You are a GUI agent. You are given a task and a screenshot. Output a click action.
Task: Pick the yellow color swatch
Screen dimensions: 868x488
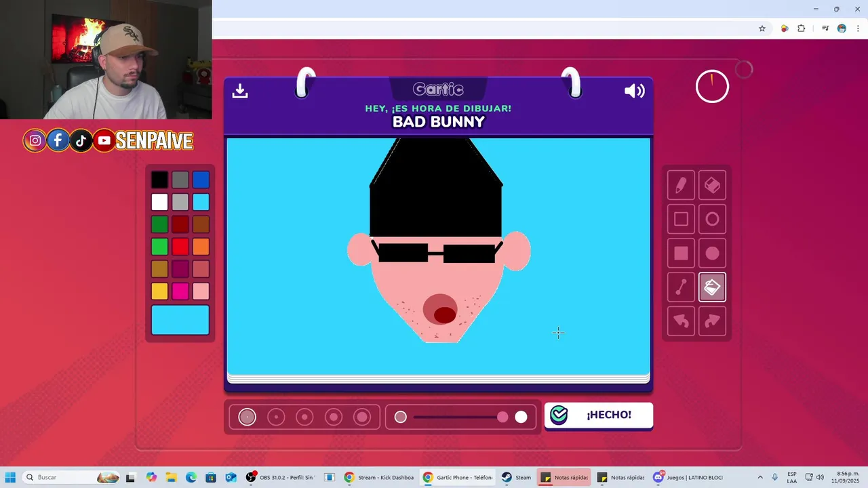coord(159,291)
